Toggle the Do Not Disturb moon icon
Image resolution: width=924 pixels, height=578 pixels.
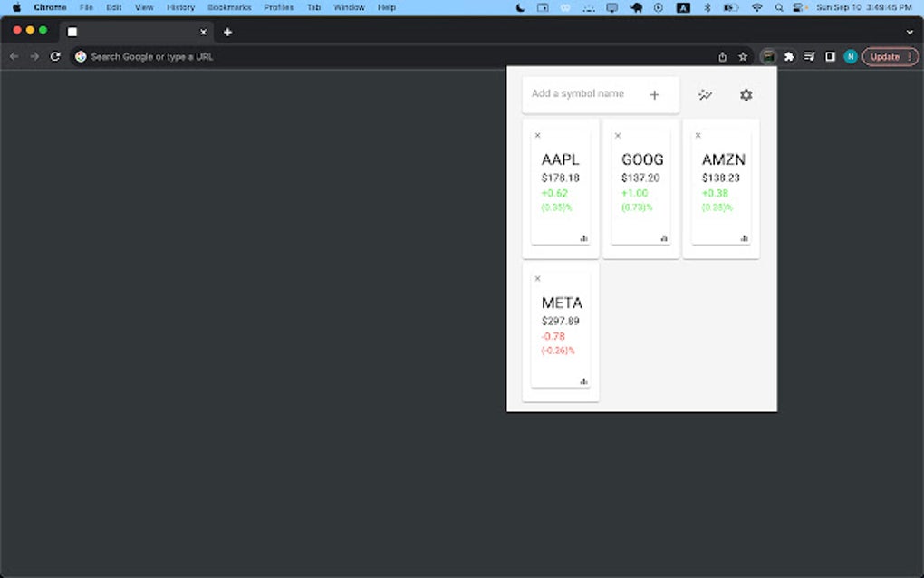(520, 7)
